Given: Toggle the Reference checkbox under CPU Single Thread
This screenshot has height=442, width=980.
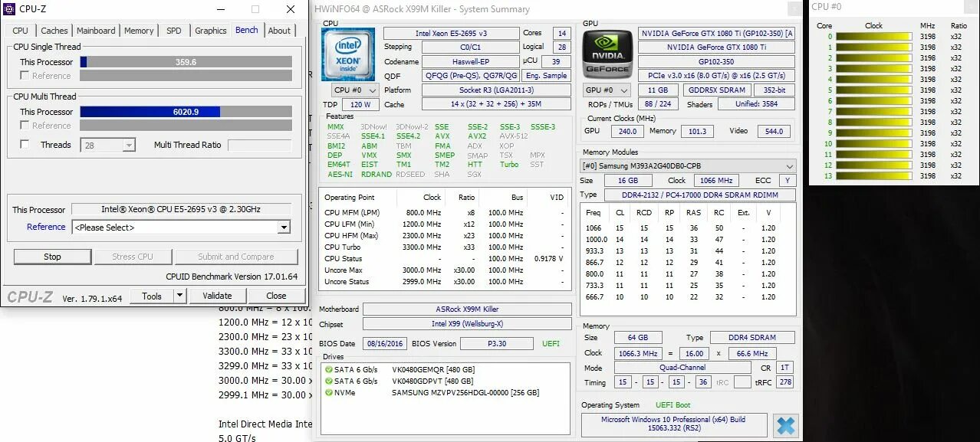Looking at the screenshot, I should 25,76.
